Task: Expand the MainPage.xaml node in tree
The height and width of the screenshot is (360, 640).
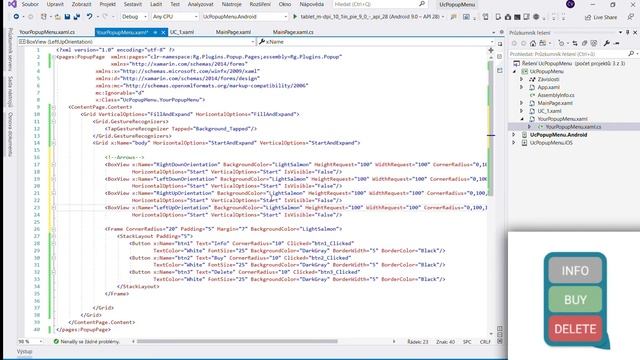Action: click(x=522, y=103)
